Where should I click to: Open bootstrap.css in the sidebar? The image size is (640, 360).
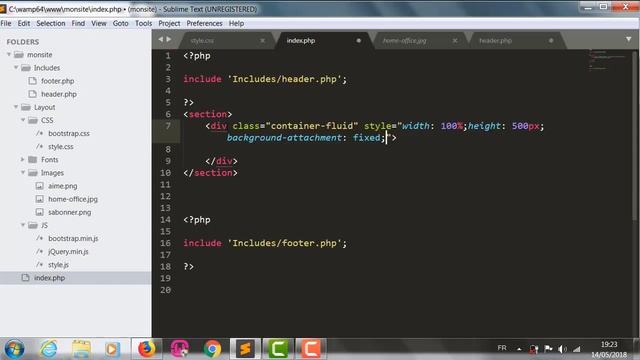click(x=69, y=133)
